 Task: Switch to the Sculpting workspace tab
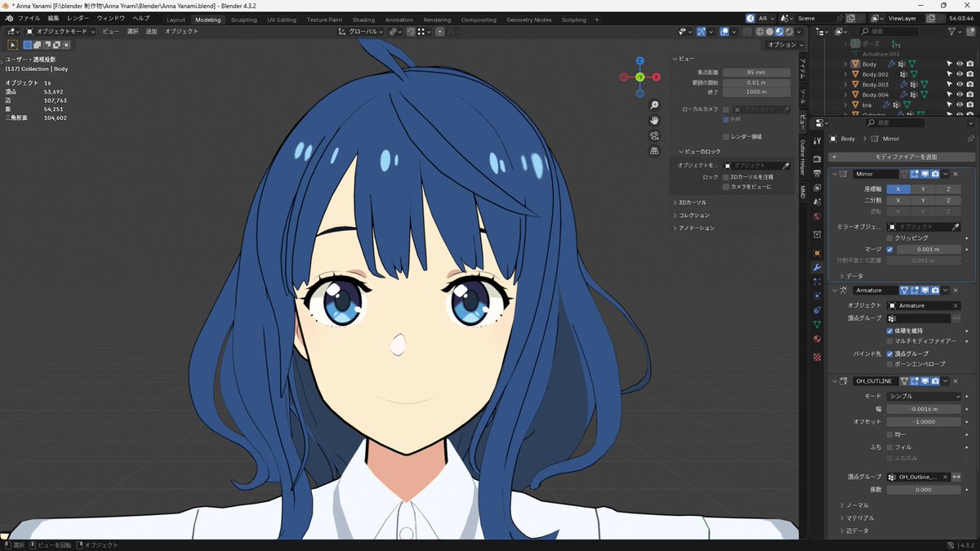click(x=243, y=20)
